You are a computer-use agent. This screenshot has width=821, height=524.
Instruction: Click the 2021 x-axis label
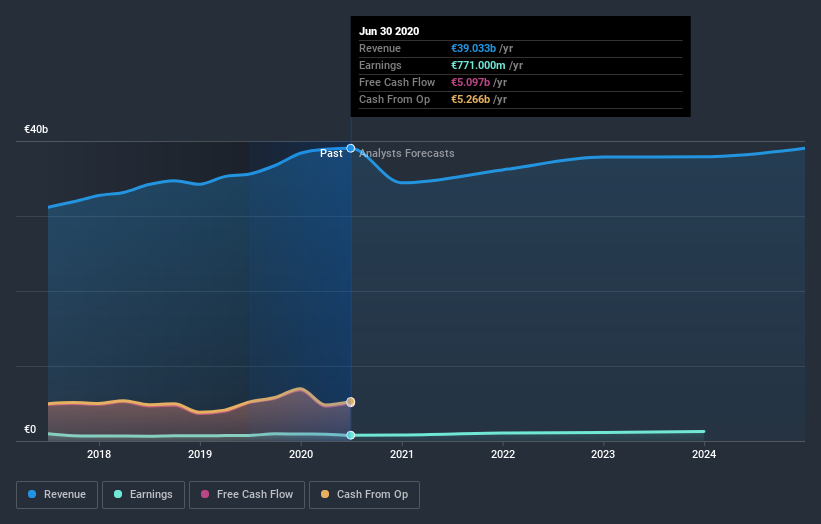click(402, 454)
